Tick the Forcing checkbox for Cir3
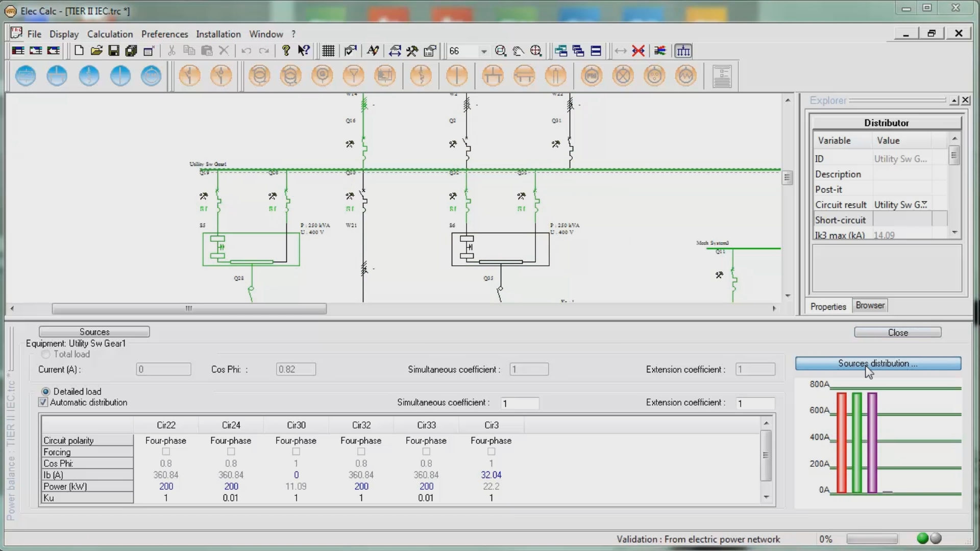 tap(492, 452)
